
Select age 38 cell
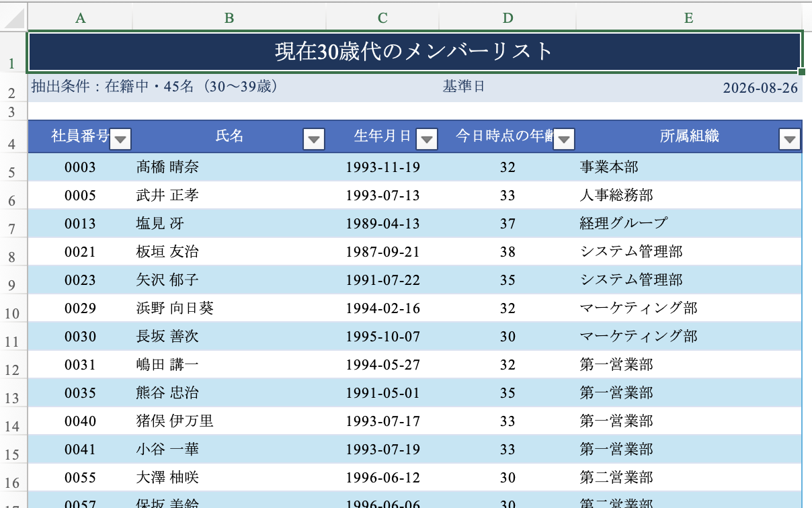click(x=507, y=251)
